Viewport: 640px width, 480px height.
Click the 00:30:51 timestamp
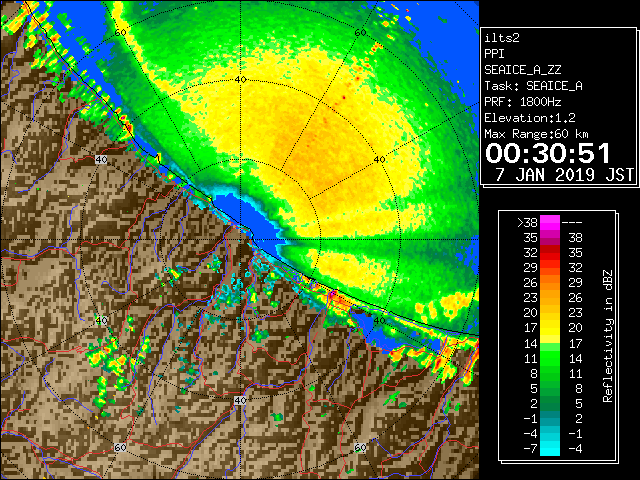[x=547, y=154]
